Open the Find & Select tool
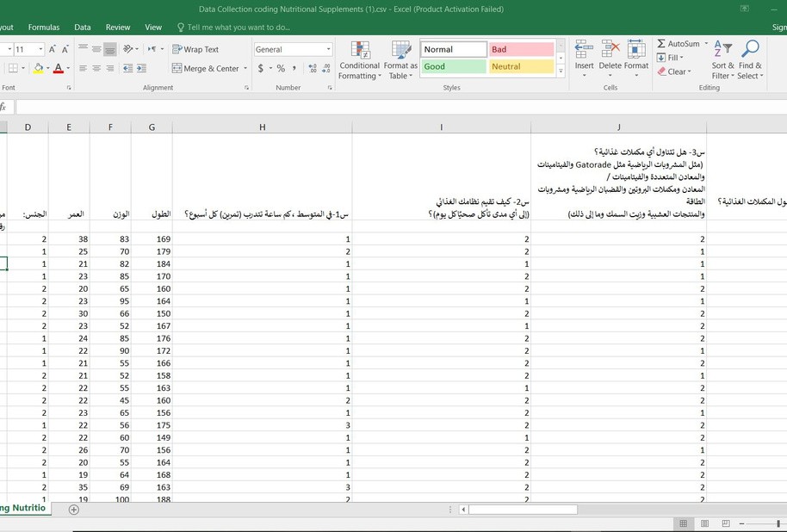Image resolution: width=787 pixels, height=532 pixels. click(x=750, y=59)
